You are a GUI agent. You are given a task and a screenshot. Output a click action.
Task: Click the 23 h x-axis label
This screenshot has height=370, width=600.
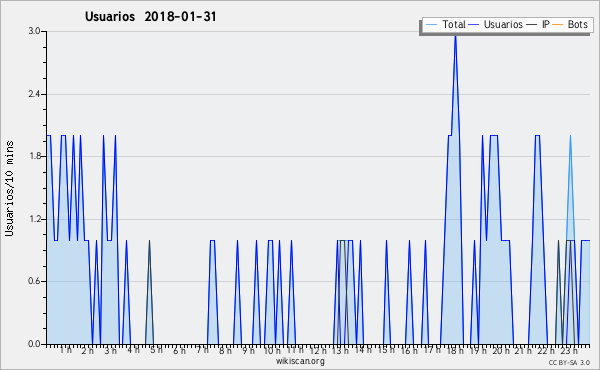click(569, 350)
